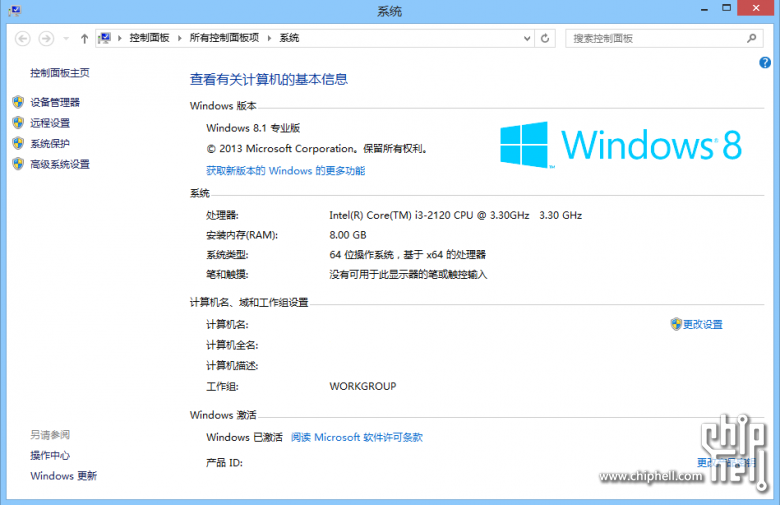
Task: Click the Back navigation arrow
Action: pos(22,38)
